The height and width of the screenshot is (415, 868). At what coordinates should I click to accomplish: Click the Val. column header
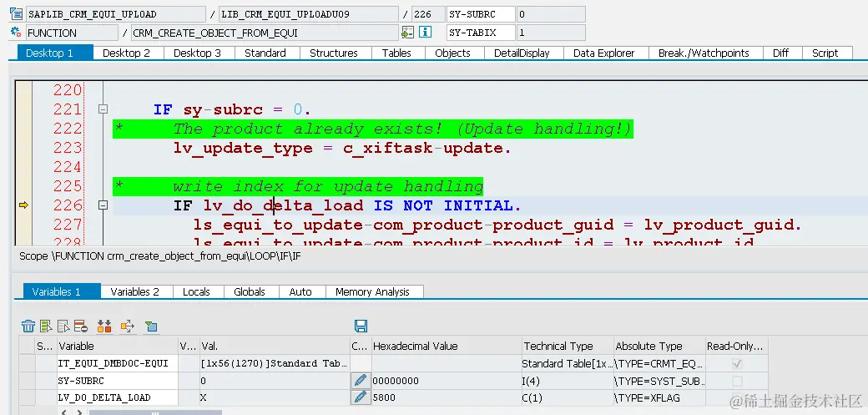pos(274,347)
